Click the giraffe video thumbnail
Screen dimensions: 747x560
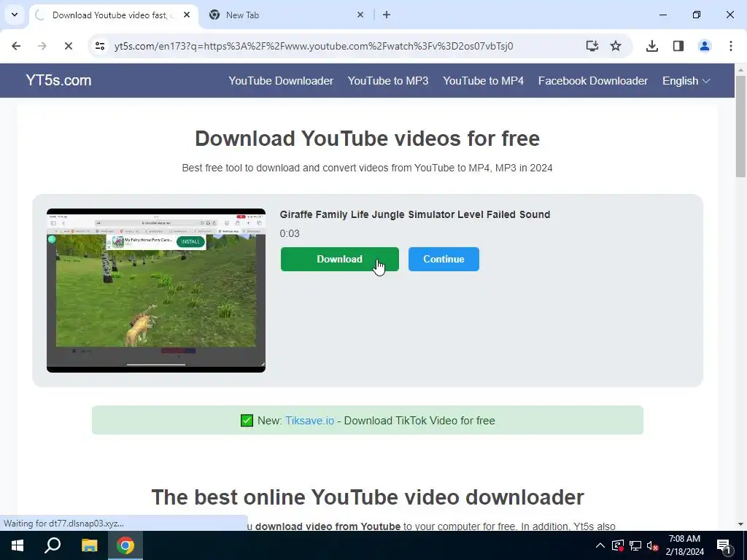(156, 290)
